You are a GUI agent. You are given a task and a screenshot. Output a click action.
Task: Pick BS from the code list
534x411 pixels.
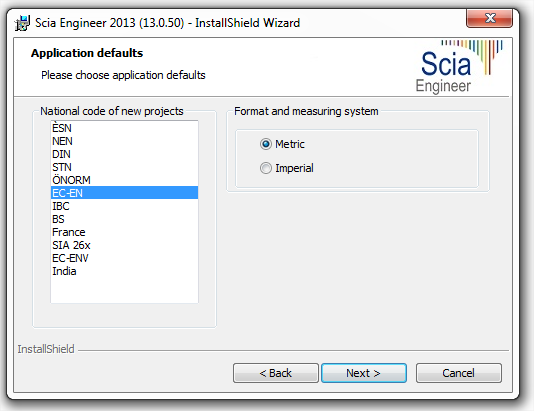pyautogui.click(x=124, y=219)
